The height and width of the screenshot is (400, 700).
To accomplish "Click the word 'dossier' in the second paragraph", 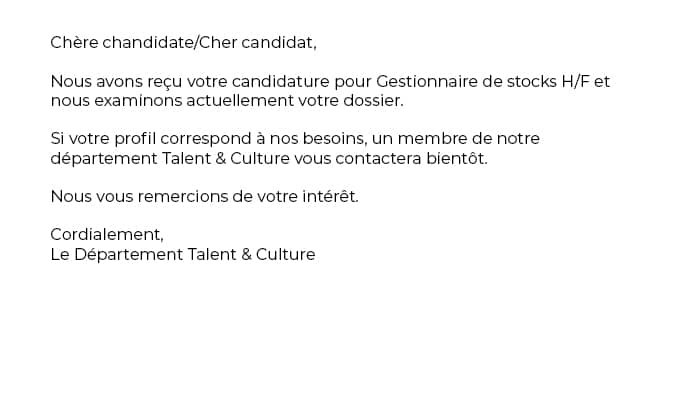I will tap(373, 101).
